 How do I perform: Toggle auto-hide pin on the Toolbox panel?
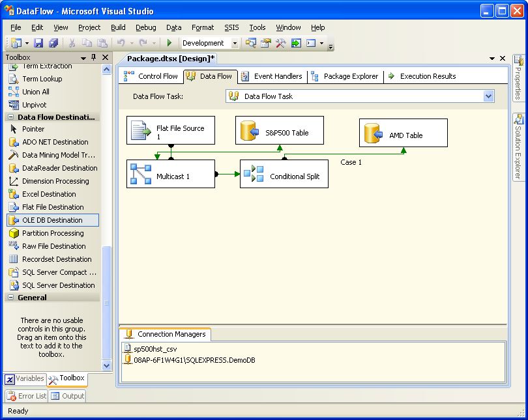94,57
